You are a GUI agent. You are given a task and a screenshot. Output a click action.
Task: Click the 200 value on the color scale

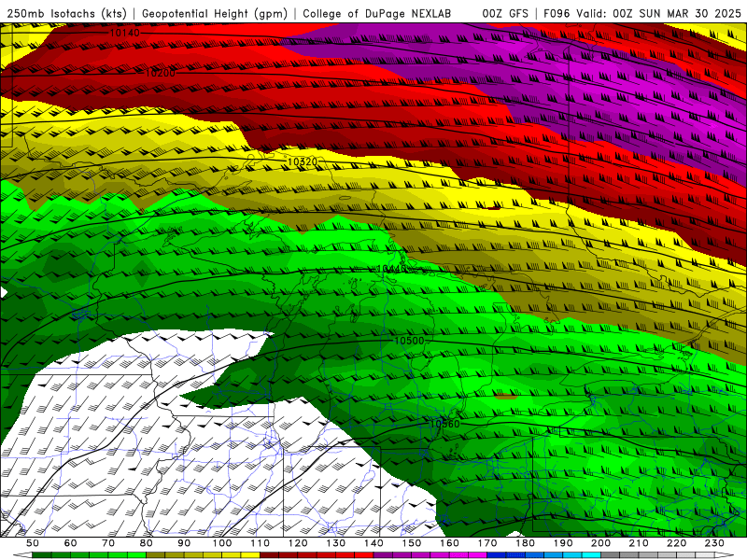[x=600, y=543]
